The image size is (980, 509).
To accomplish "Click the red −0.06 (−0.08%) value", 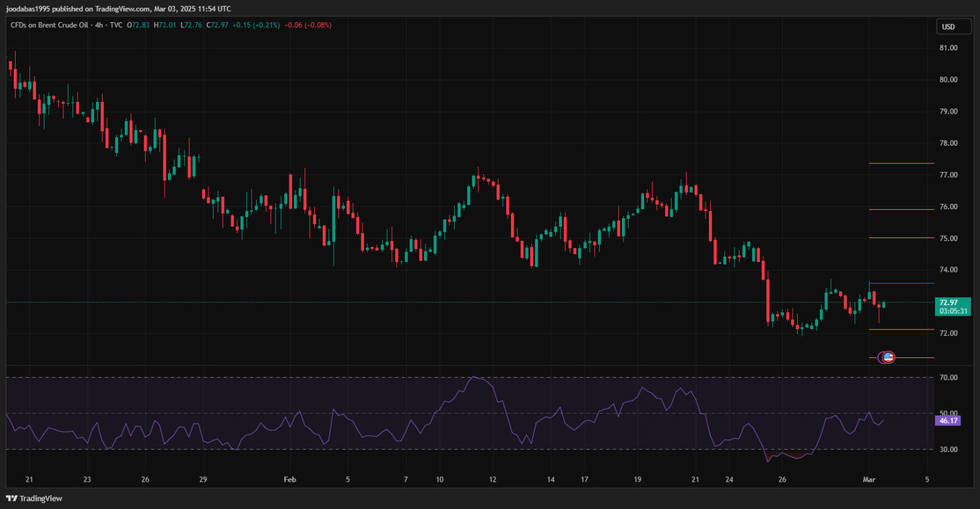I will tap(308, 25).
